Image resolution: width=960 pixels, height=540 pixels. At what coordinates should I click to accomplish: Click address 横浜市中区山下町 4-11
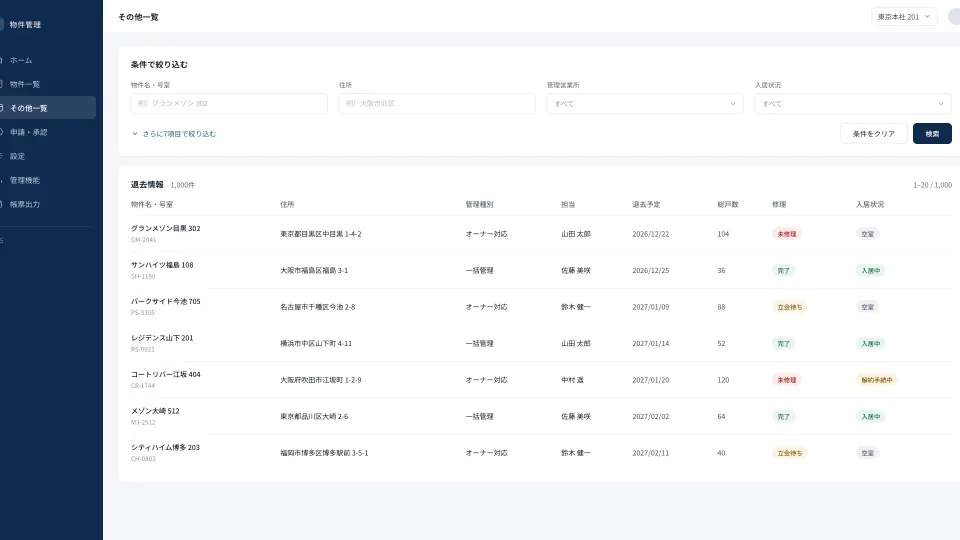316,343
